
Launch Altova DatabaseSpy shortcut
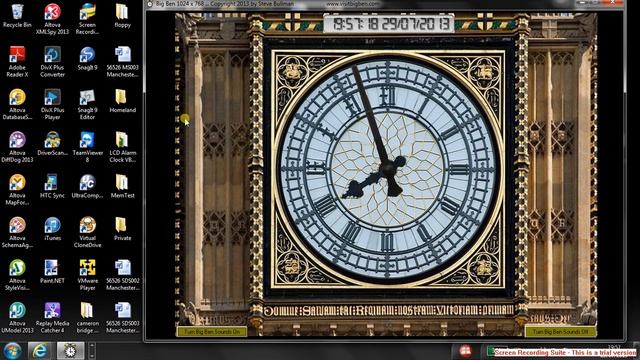17,105
